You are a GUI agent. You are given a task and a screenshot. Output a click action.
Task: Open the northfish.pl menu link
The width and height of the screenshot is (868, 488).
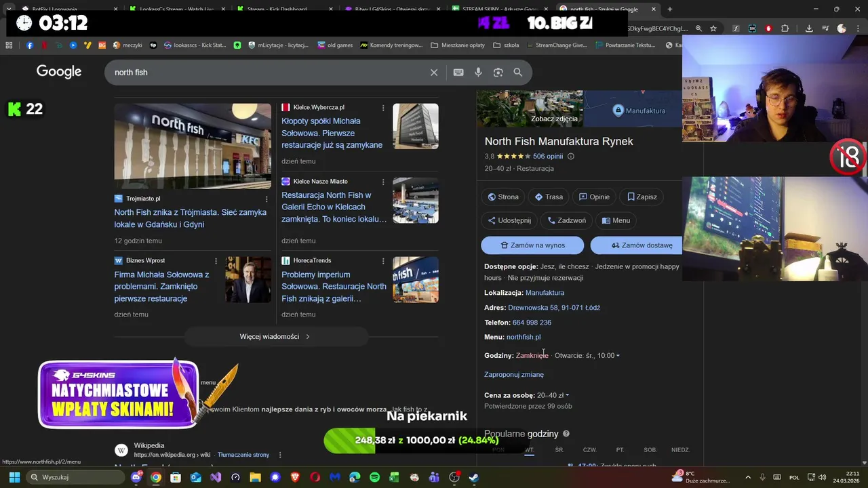524,338
